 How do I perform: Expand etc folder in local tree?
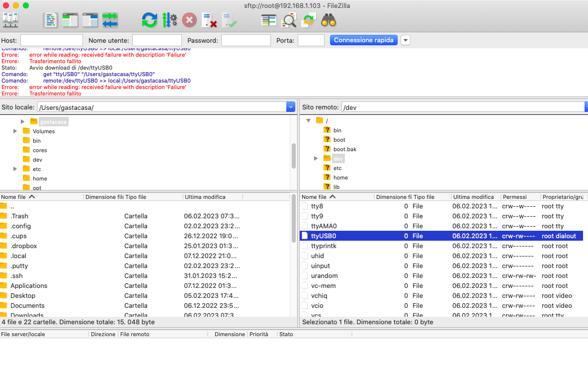[x=15, y=169]
